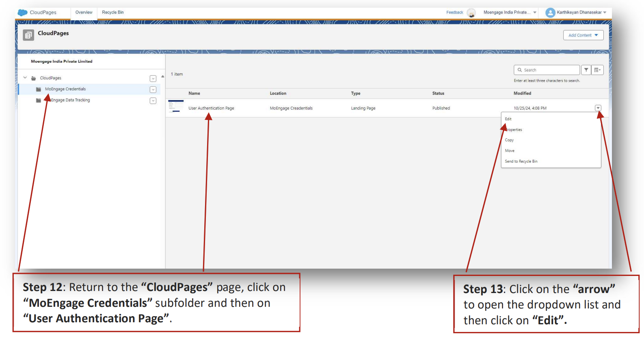Viewport: 644px width, 343px height.
Task: Select Copy in the dropdown menu
Action: 509,140
